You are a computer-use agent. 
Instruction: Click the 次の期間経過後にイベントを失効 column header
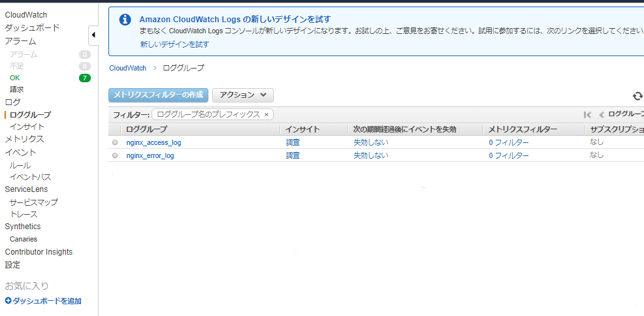405,129
